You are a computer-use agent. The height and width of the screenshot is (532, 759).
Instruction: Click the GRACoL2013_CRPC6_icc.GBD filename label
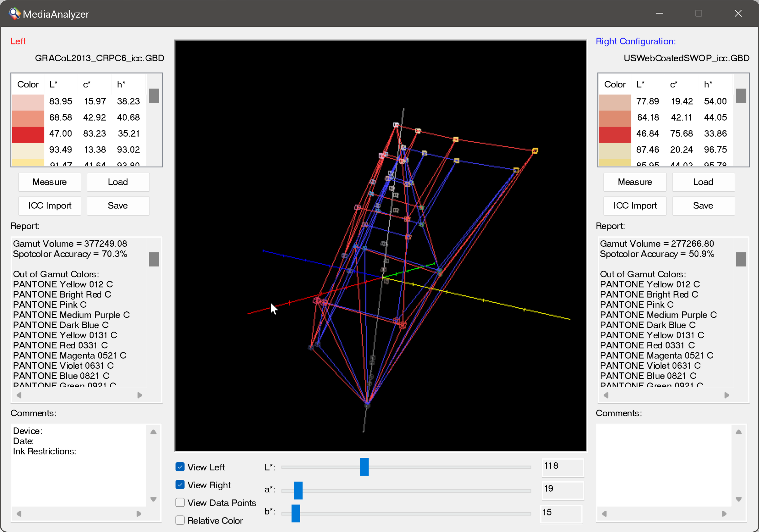point(100,58)
